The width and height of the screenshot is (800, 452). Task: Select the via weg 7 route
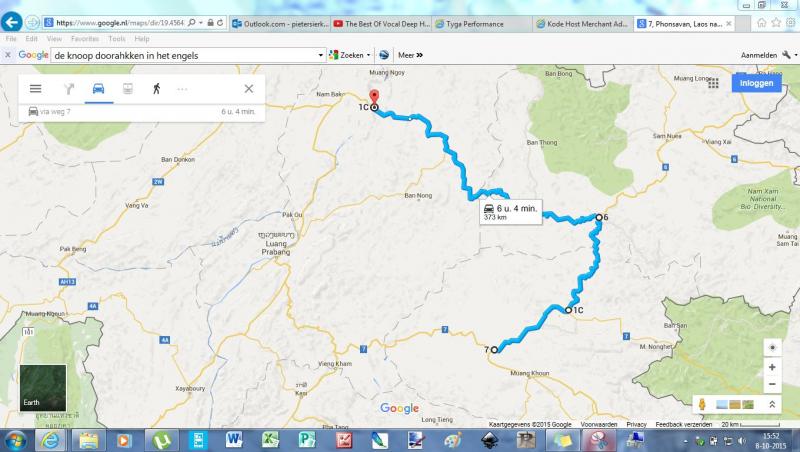tap(142, 112)
